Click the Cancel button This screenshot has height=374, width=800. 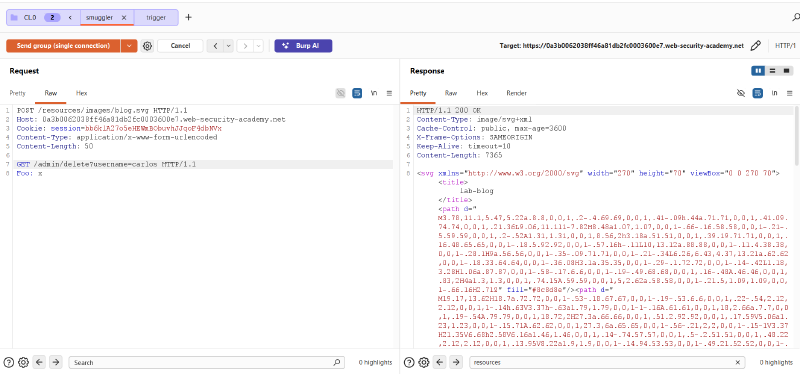tap(180, 46)
